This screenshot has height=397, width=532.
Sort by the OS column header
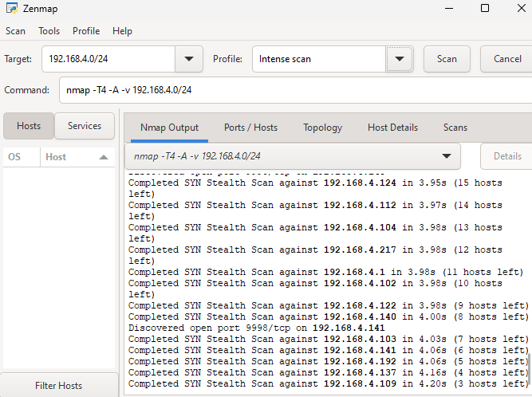pyautogui.click(x=22, y=157)
